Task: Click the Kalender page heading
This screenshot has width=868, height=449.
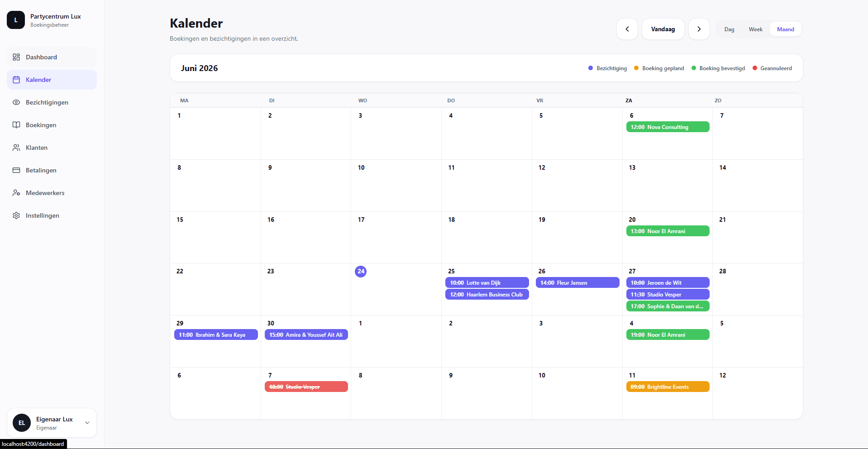Action: (196, 23)
